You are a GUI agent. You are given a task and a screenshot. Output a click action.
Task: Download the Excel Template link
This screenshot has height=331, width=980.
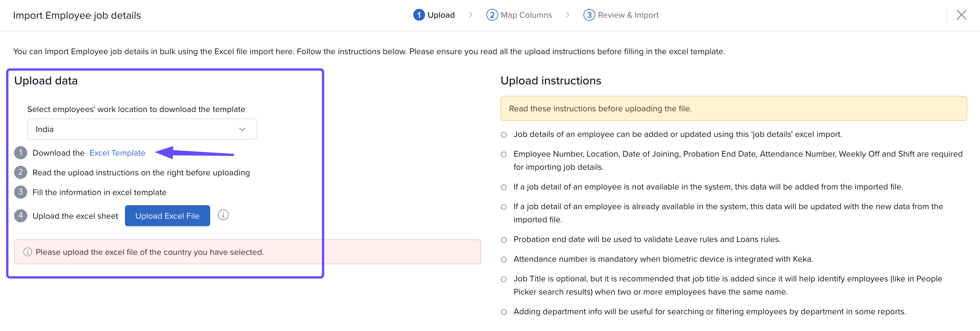point(117,153)
